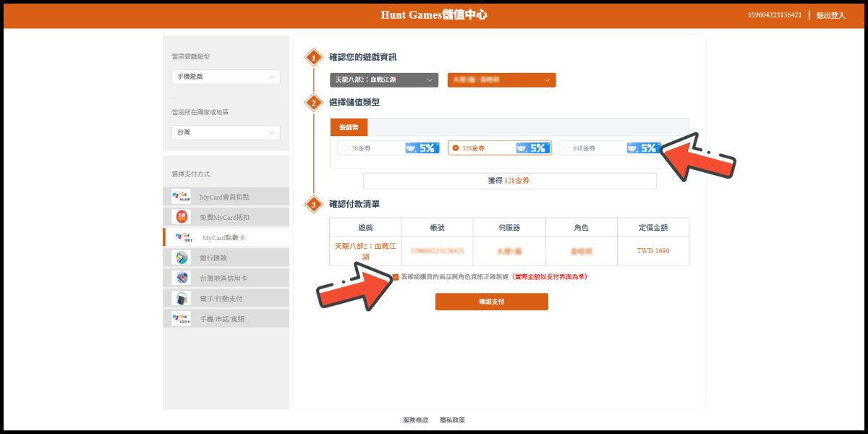Image resolution: width=868 pixels, height=434 pixels.
Task: Click the 手機/市話/寬頻 payment icon
Action: pos(181,318)
